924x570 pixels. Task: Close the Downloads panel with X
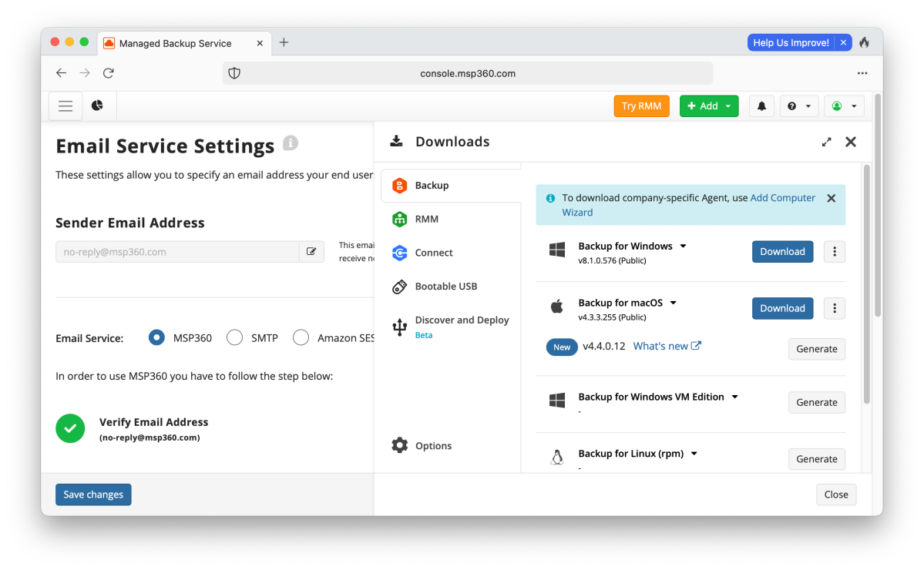tap(850, 142)
